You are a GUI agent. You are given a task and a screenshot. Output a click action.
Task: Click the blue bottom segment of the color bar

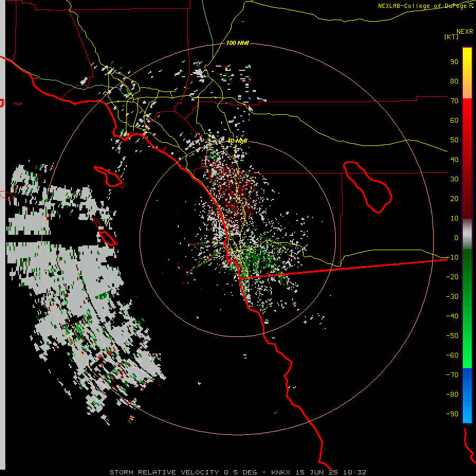pos(467,396)
